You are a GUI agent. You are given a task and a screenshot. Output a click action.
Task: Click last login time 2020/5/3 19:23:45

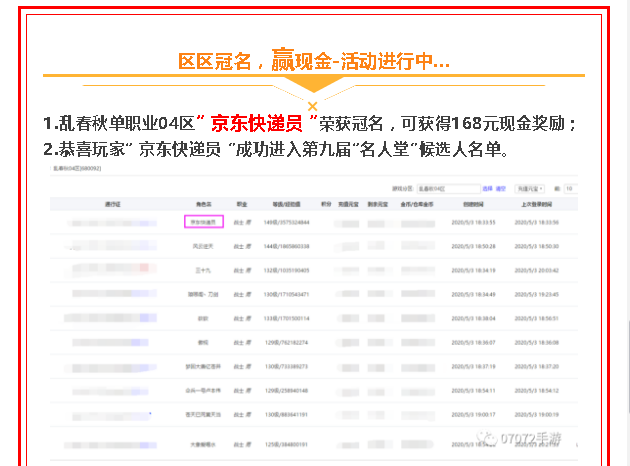[537, 294]
